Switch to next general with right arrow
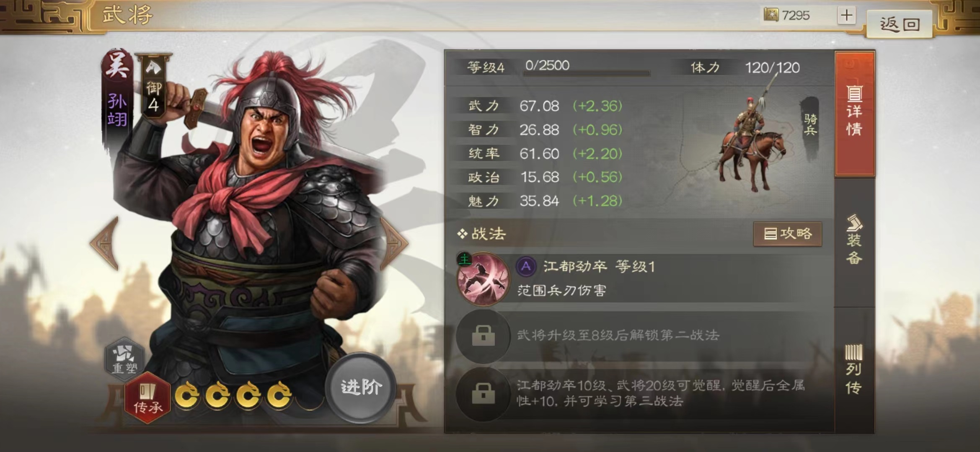Image resolution: width=980 pixels, height=452 pixels. (394, 243)
